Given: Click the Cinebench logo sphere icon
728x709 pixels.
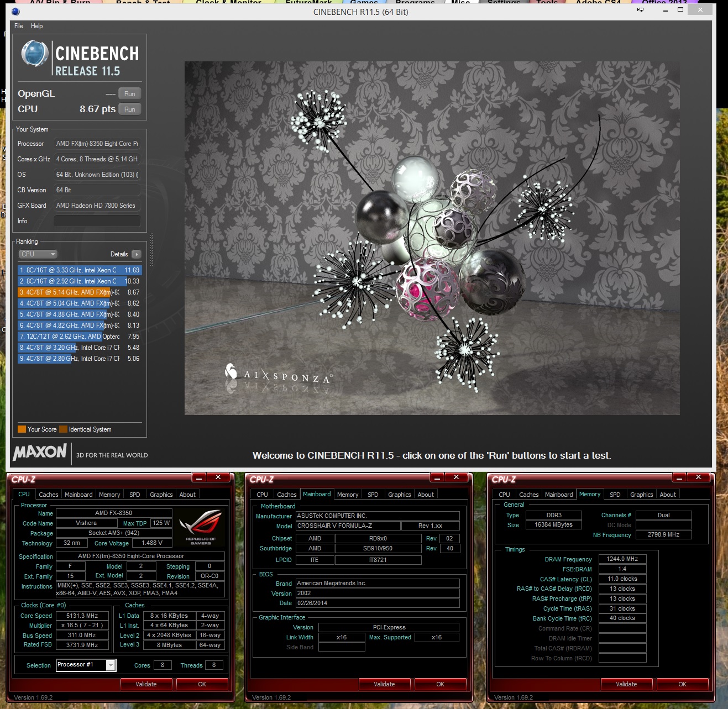Looking at the screenshot, I should tap(35, 54).
